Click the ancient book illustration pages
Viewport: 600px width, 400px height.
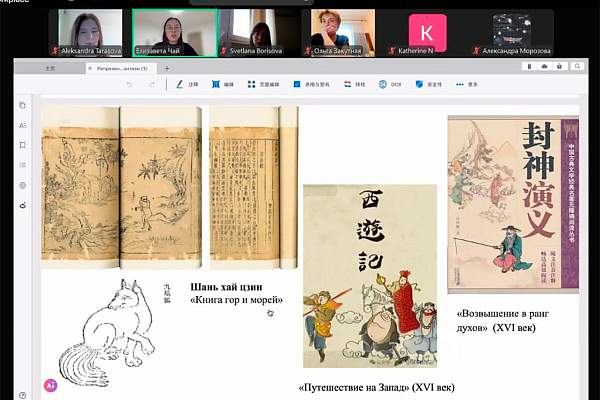coord(170,188)
